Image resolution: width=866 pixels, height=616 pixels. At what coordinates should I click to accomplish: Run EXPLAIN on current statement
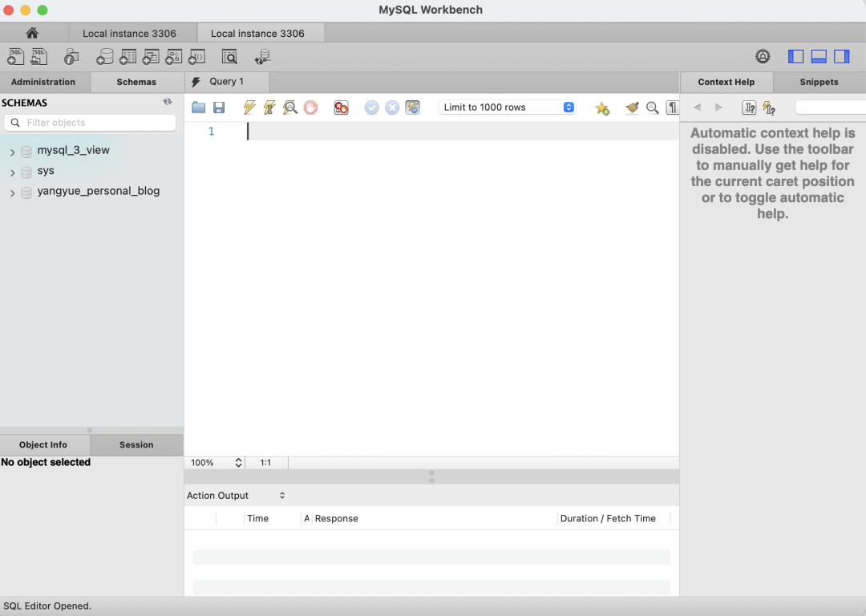[290, 107]
